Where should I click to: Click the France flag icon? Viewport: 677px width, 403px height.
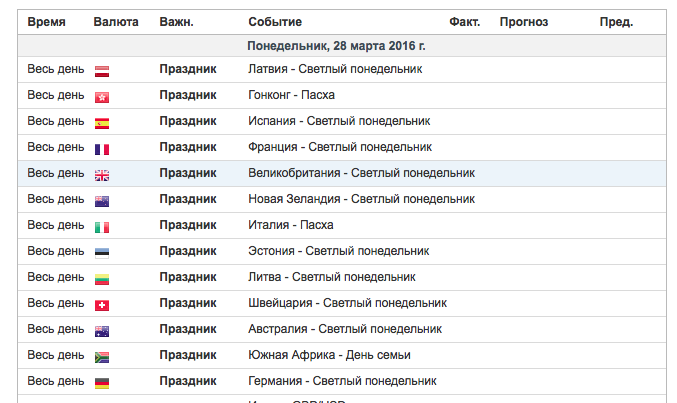click(x=102, y=149)
